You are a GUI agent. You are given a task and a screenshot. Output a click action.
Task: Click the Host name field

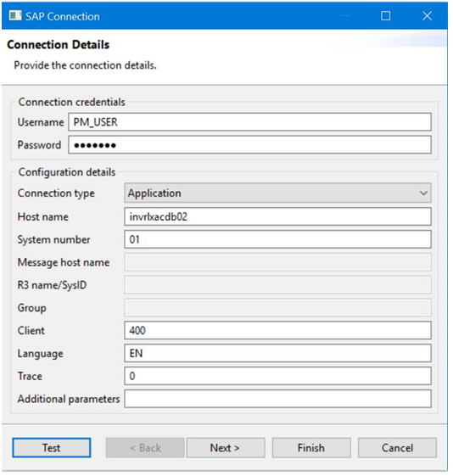pos(277,216)
